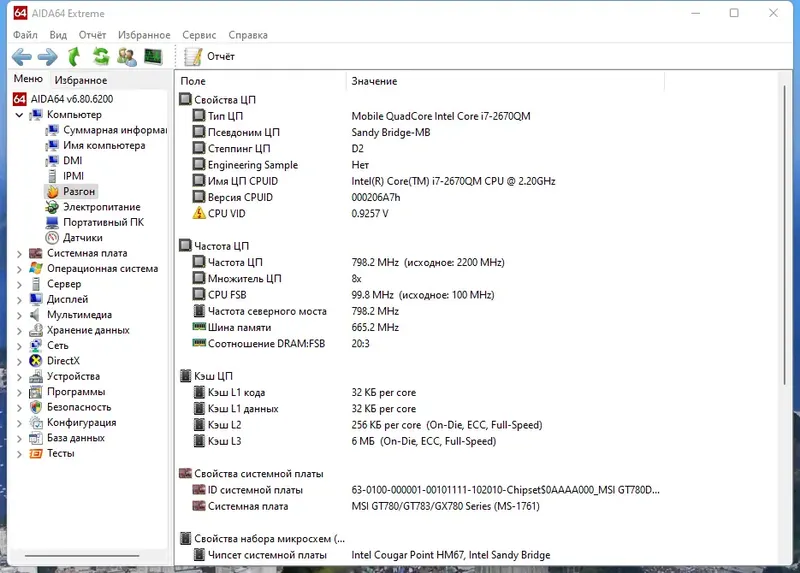Click the Хранение данных drive icon

pyautogui.click(x=36, y=330)
